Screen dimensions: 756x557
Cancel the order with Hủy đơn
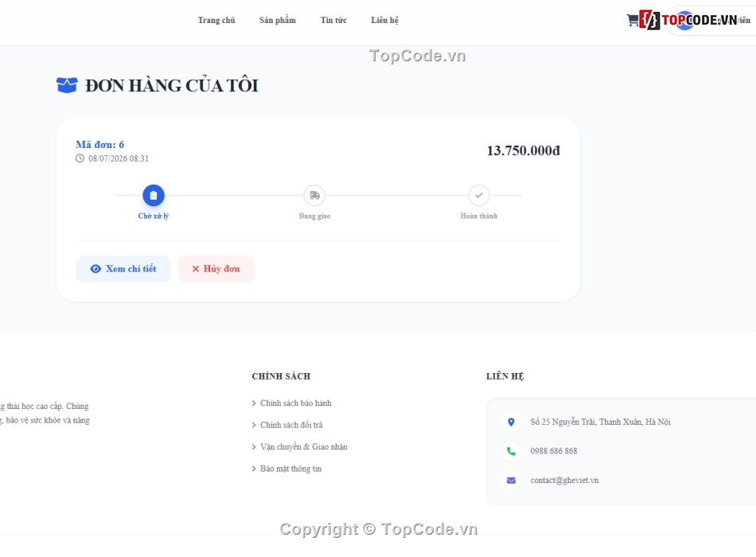tap(216, 269)
